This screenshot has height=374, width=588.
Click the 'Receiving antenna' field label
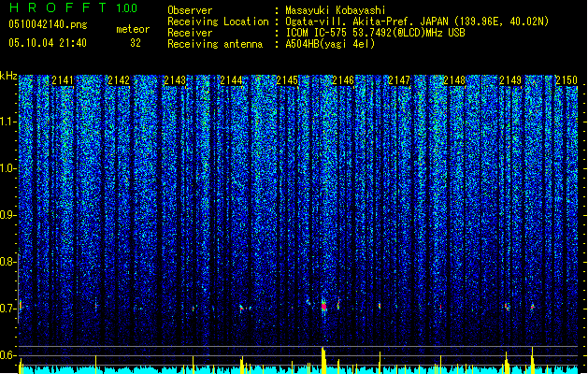point(215,44)
